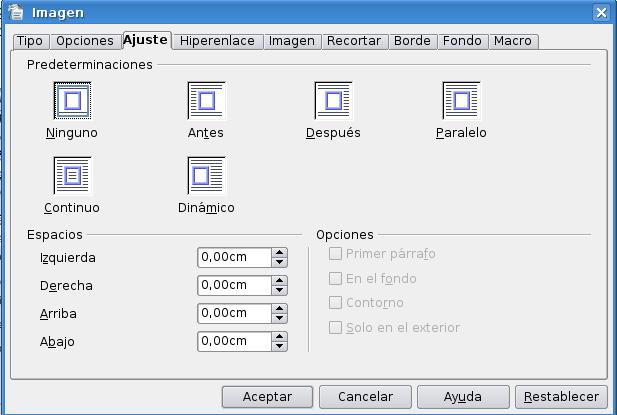Choose the Después wrap preset icon
The height and width of the screenshot is (415, 617).
pyautogui.click(x=333, y=101)
